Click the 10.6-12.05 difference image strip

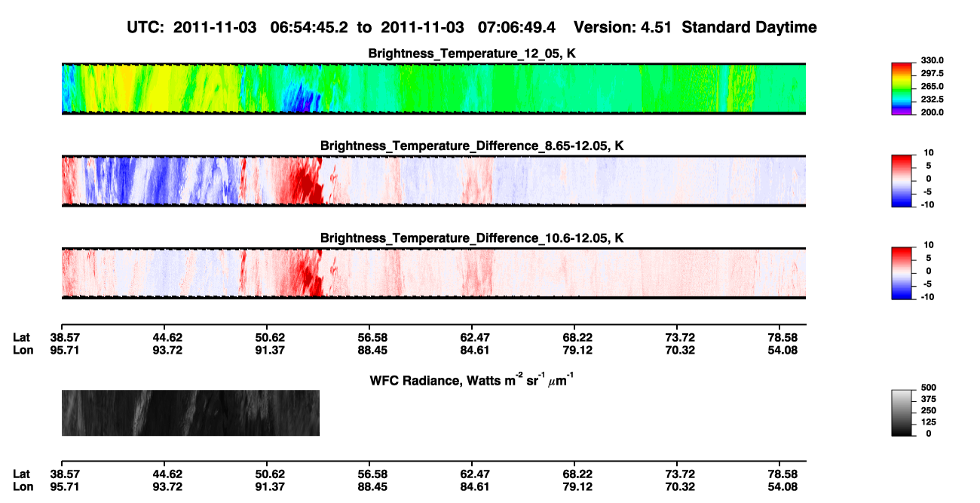(x=433, y=274)
